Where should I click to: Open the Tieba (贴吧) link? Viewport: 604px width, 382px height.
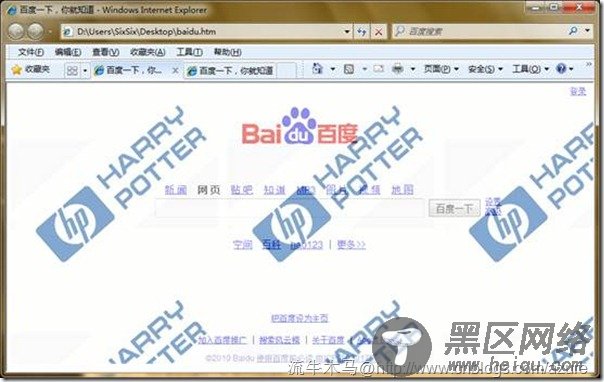(242, 189)
